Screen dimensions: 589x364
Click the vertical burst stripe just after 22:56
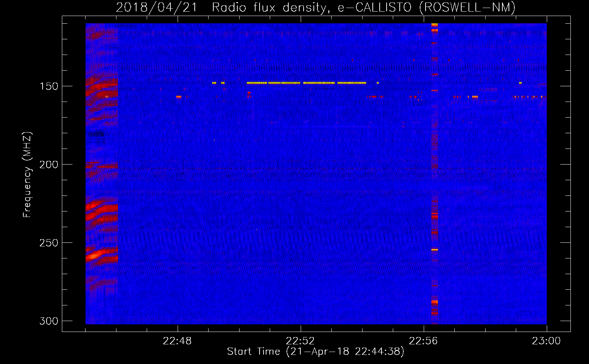tap(435, 174)
